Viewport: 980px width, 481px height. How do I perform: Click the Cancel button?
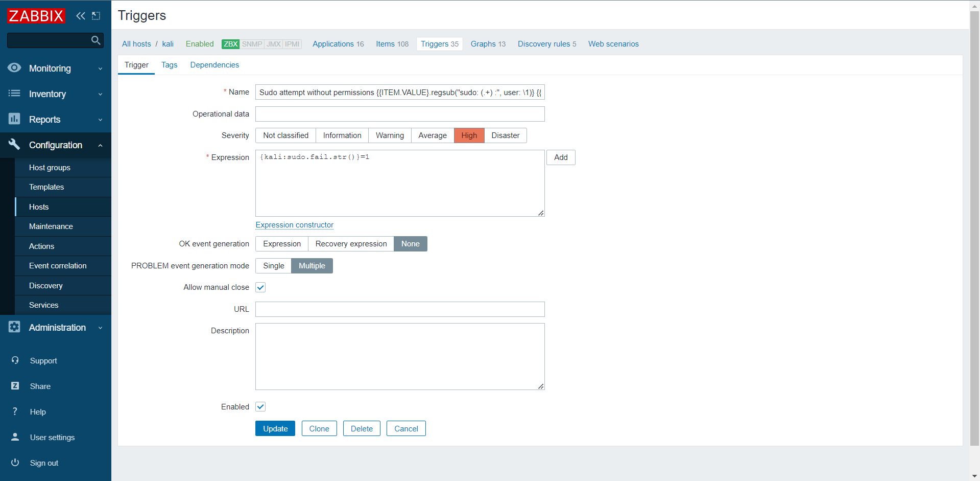pos(406,428)
